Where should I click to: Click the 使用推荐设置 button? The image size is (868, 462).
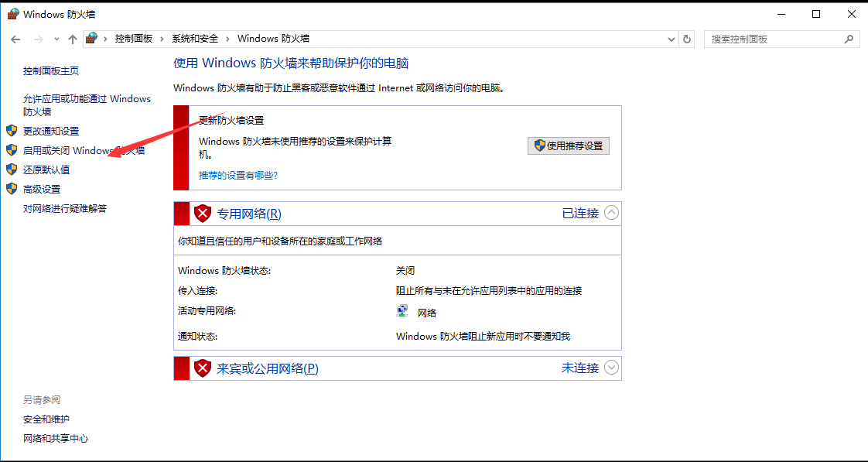569,145
